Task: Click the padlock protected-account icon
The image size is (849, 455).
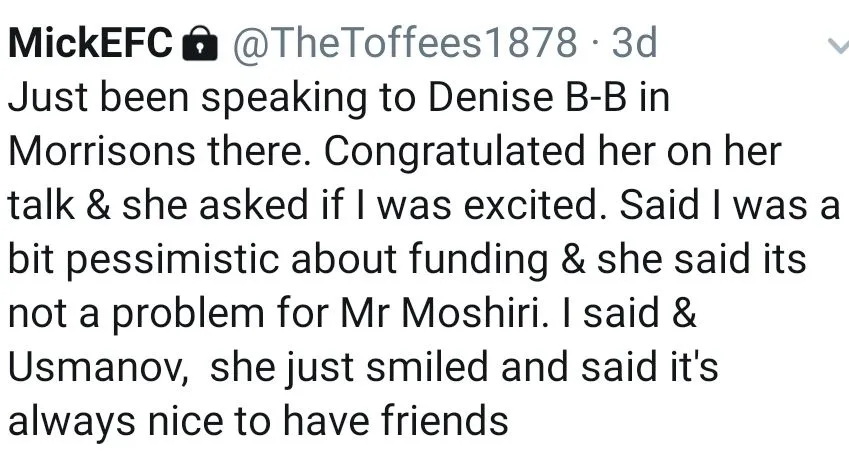Action: (x=202, y=42)
